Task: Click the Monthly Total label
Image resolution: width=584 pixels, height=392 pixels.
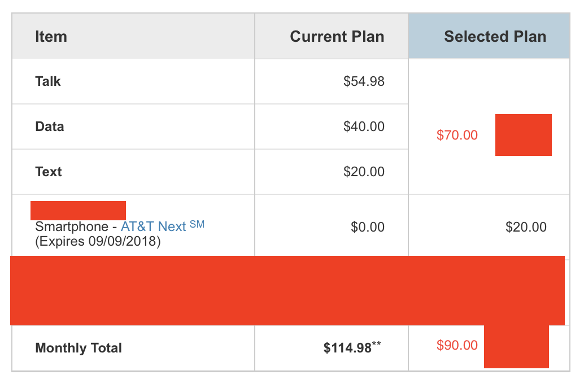Action: pos(79,348)
